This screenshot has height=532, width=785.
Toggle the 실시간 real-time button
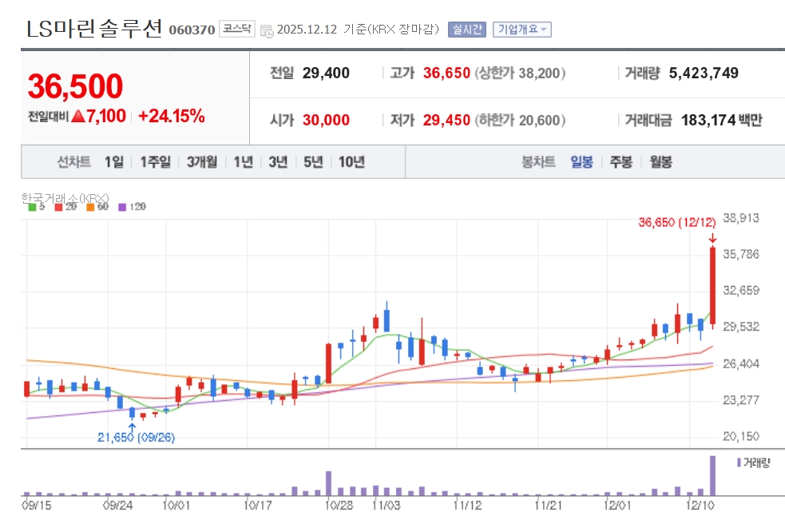tap(466, 30)
